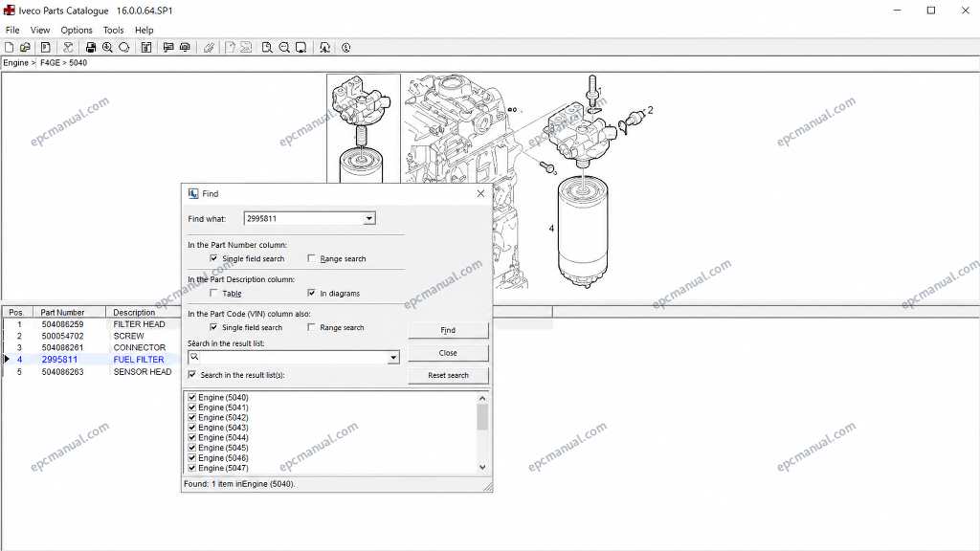The height and width of the screenshot is (551, 980).
Task: Uncheck Engine (5040) in the result list
Action: [x=191, y=397]
